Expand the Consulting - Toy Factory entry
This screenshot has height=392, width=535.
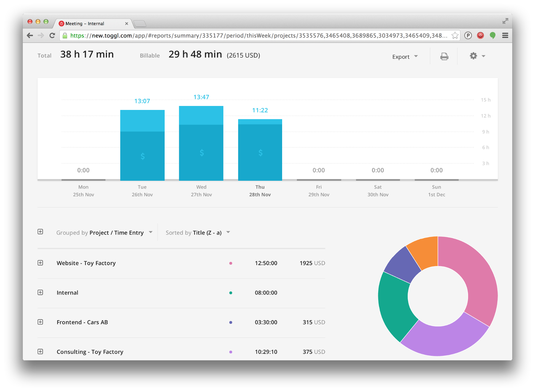pos(40,351)
